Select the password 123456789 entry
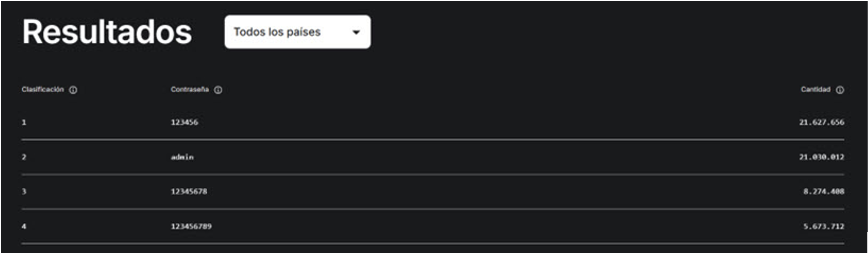868x253 pixels. click(191, 226)
